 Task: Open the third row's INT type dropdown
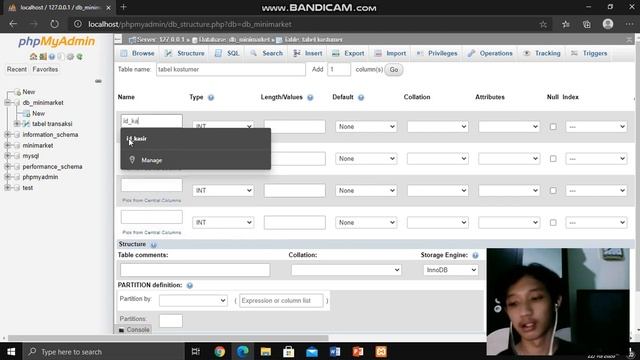(223, 191)
